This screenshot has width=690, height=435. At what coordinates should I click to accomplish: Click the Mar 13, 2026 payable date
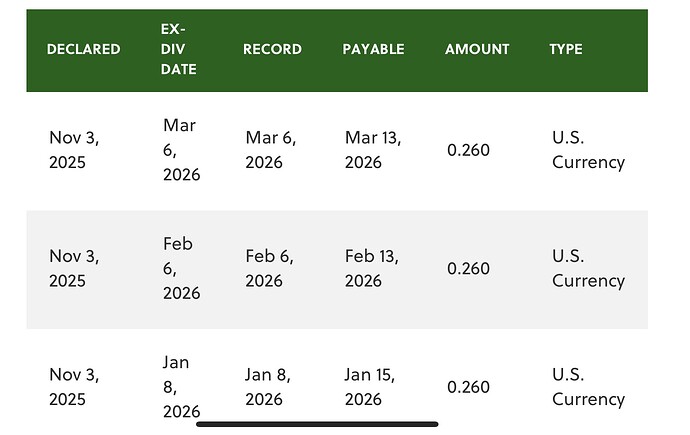(373, 150)
